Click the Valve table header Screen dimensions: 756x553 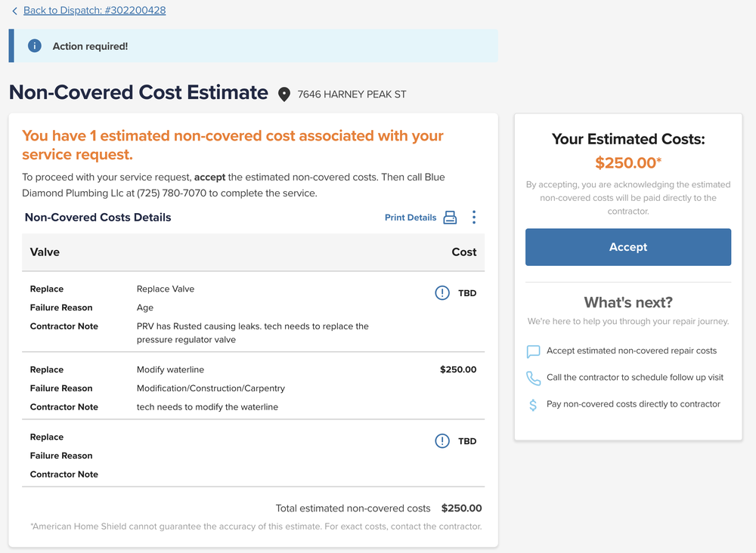click(x=45, y=252)
